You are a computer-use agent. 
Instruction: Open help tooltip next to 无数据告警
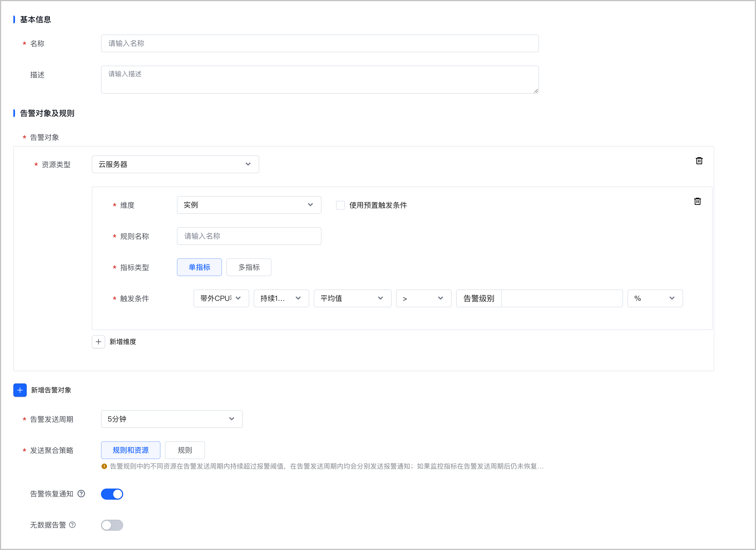[x=72, y=525]
